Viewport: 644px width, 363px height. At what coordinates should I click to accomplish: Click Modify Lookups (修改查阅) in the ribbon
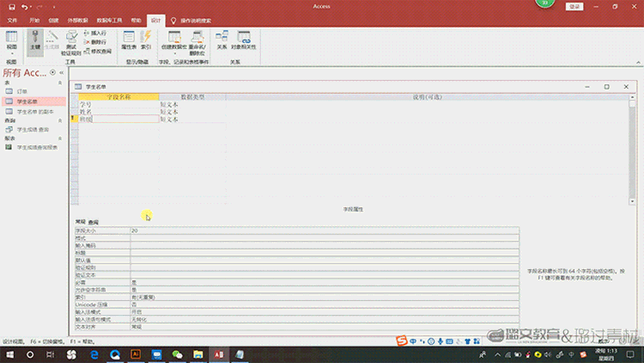pos(98,51)
